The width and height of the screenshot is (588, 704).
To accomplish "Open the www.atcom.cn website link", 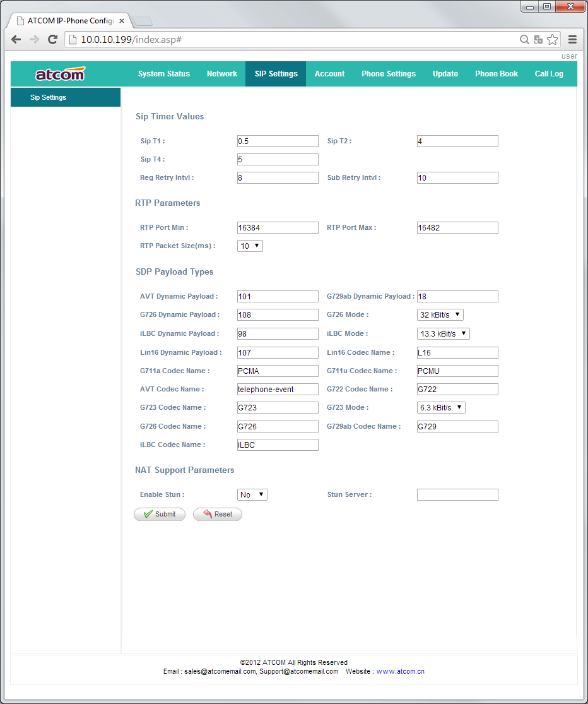I will point(400,671).
